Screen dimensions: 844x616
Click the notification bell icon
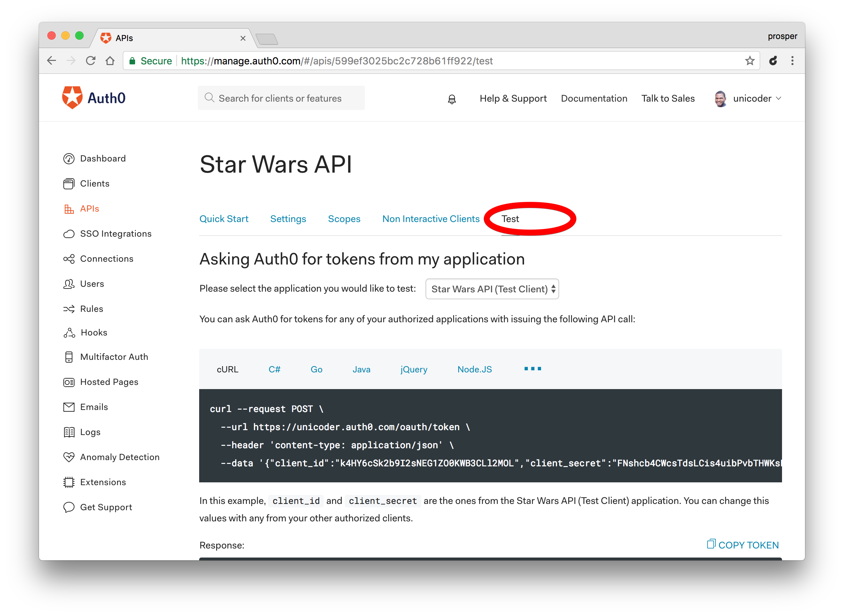coord(452,99)
